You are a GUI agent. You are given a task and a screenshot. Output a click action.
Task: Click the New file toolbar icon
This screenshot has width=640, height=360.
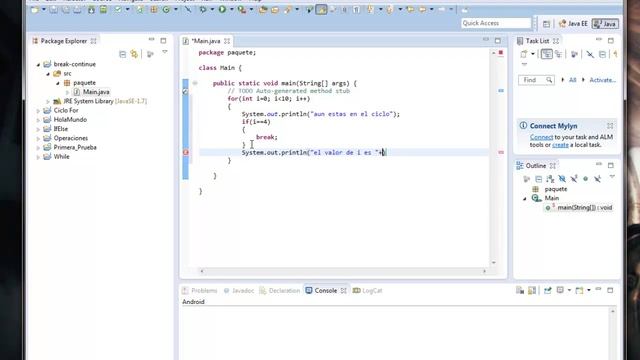click(35, 9)
